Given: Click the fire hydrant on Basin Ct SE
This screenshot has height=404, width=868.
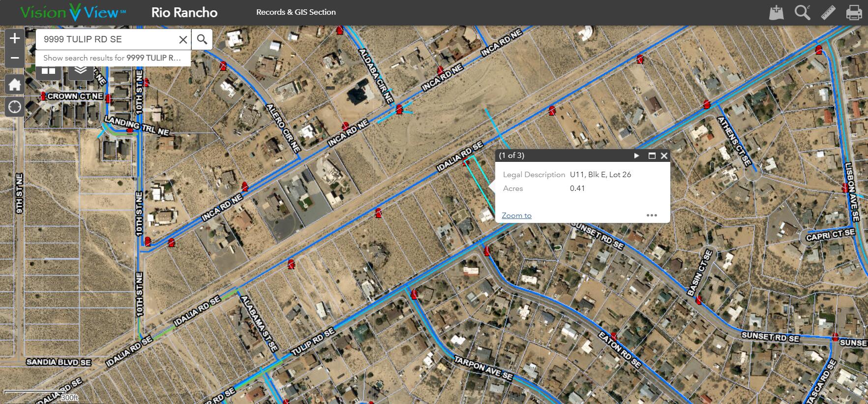Looking at the screenshot, I should point(699,300).
